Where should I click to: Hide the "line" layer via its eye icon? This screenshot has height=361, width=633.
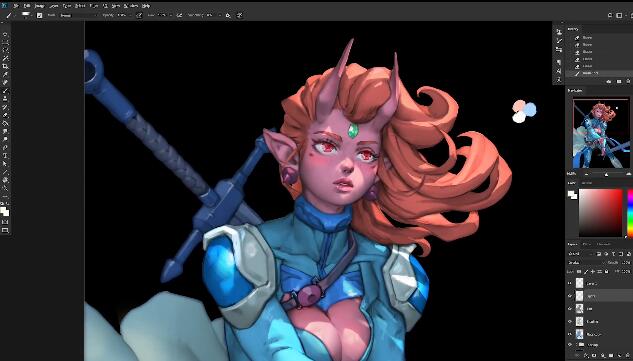[x=570, y=309]
